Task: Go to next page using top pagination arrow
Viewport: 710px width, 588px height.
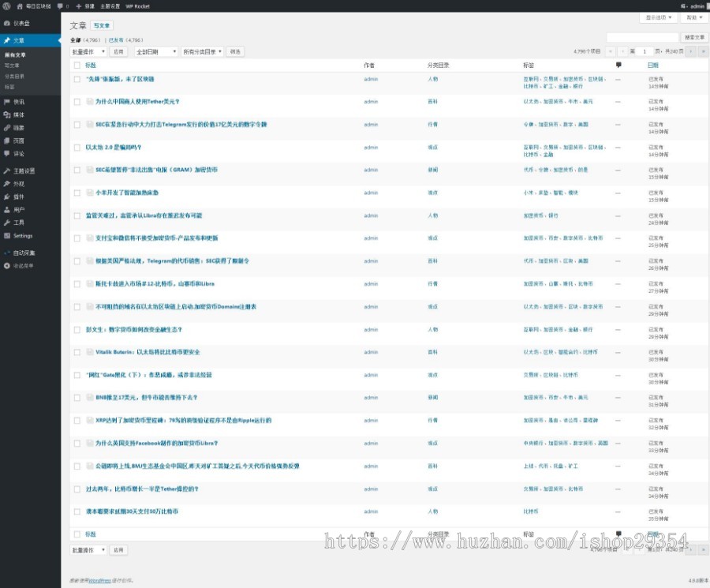Action: point(691,51)
